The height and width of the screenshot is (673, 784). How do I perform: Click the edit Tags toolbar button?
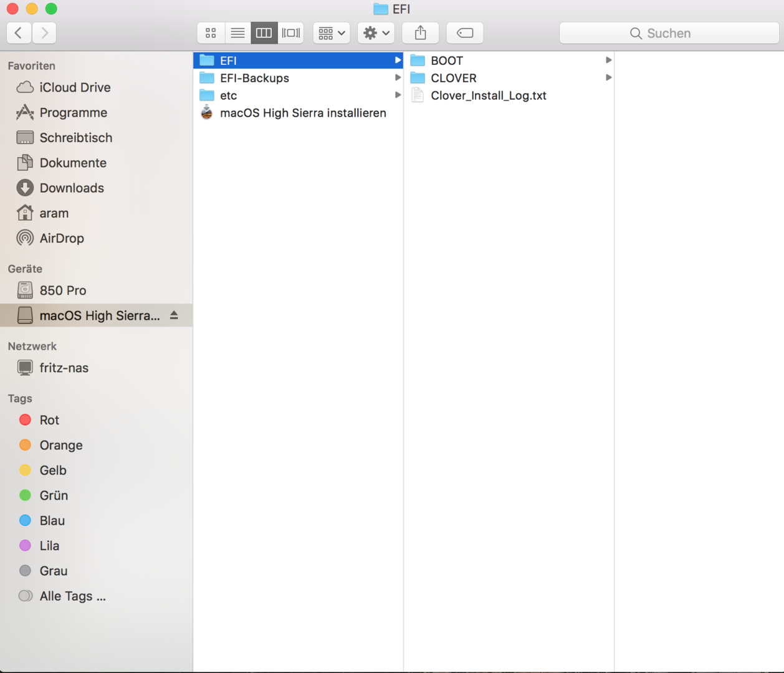(465, 33)
